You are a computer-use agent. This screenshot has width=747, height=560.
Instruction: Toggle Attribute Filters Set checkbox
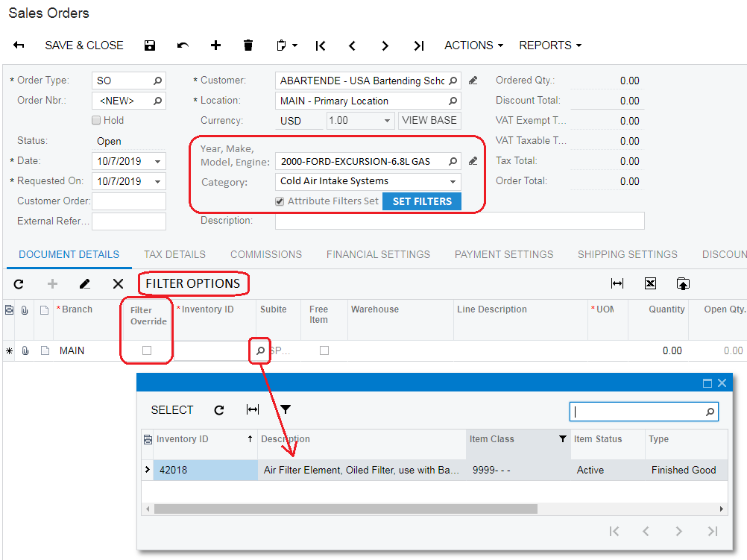(x=280, y=201)
